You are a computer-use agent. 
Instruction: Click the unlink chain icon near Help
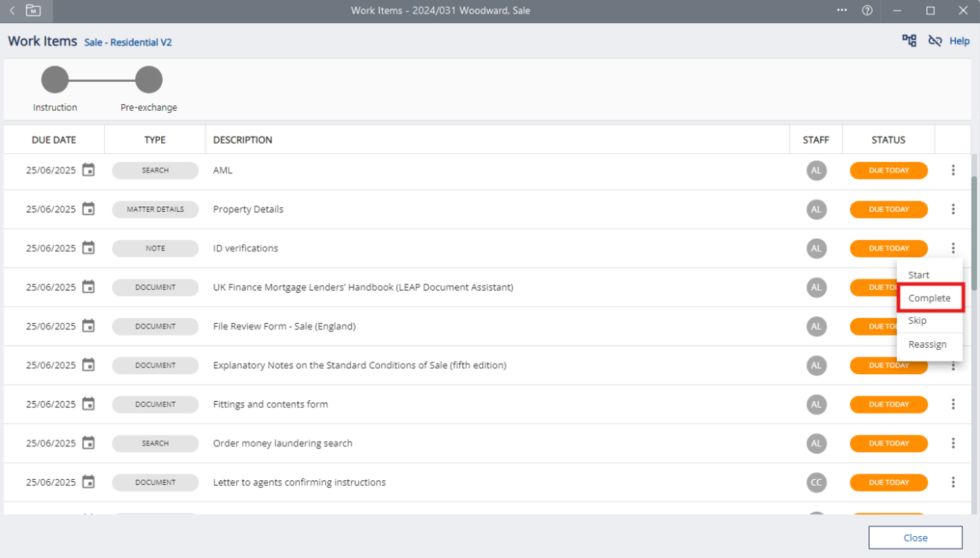point(935,41)
